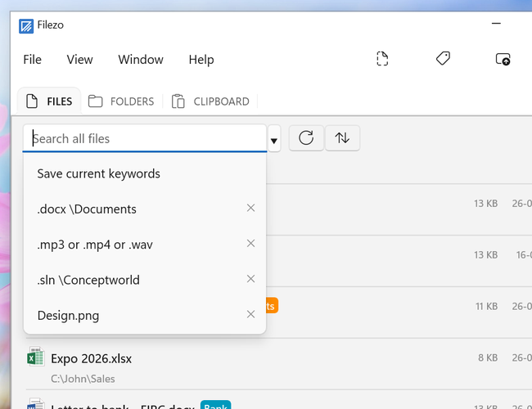This screenshot has width=532, height=409.
Task: Switch to the CLIPBOARD tab
Action: tap(210, 101)
